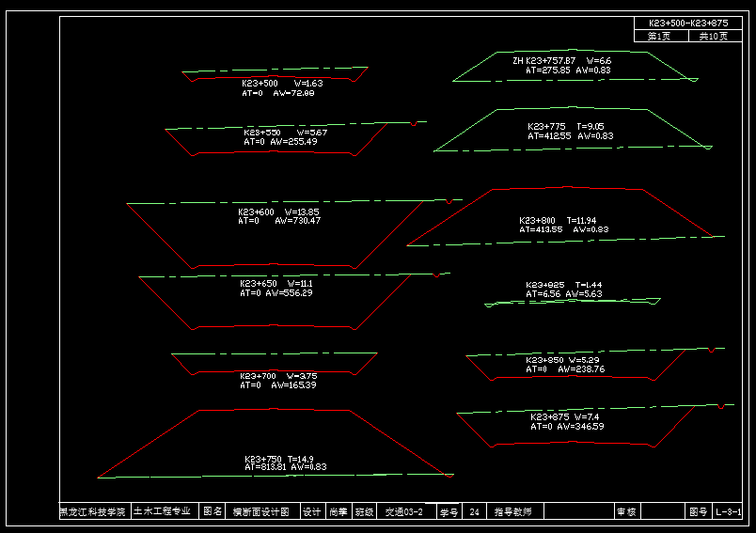The image size is (756, 533).
Task: Select the 黑龙江科技学院 title block cell
Action: coord(93,512)
